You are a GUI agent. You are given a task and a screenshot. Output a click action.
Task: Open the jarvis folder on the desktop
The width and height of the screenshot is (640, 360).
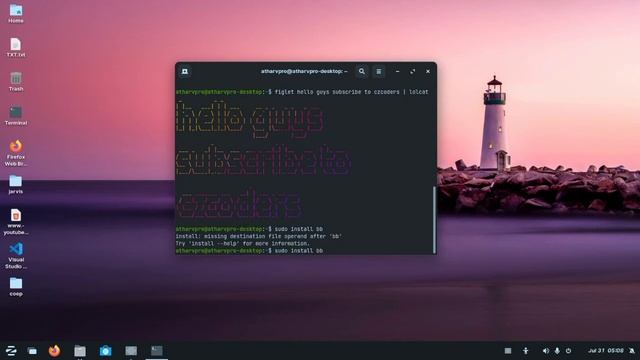16,184
